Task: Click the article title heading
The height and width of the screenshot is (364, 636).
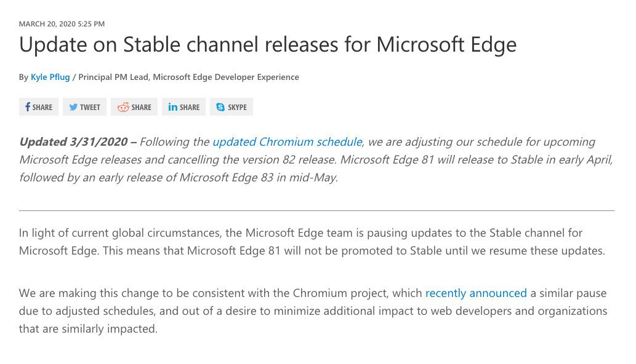Action: tap(268, 44)
